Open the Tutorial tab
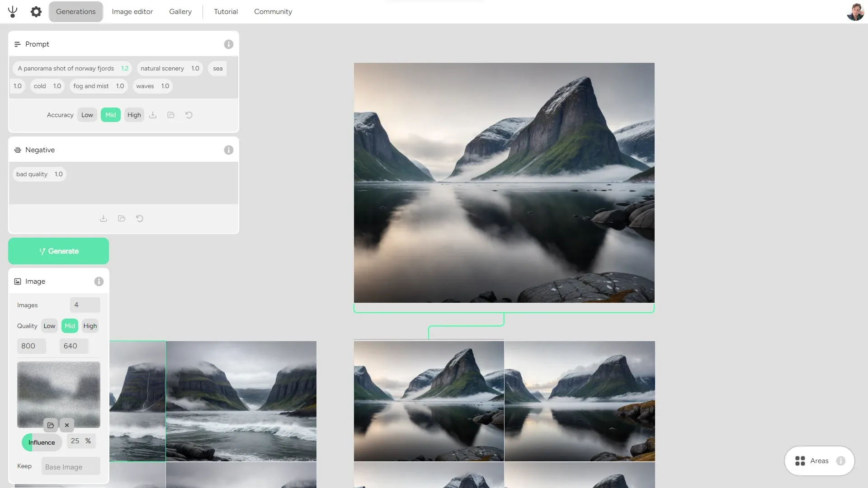Viewport: 868px width, 488px height. pyautogui.click(x=226, y=12)
